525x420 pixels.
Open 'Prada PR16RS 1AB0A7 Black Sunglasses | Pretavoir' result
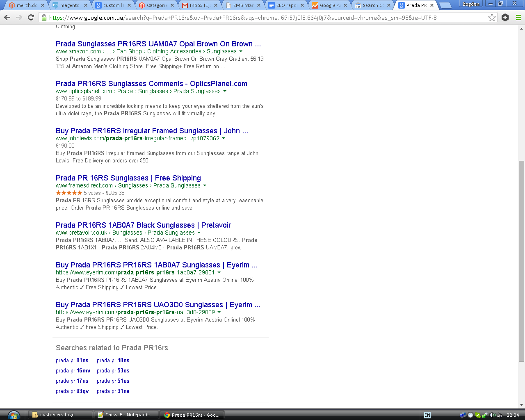tap(143, 225)
